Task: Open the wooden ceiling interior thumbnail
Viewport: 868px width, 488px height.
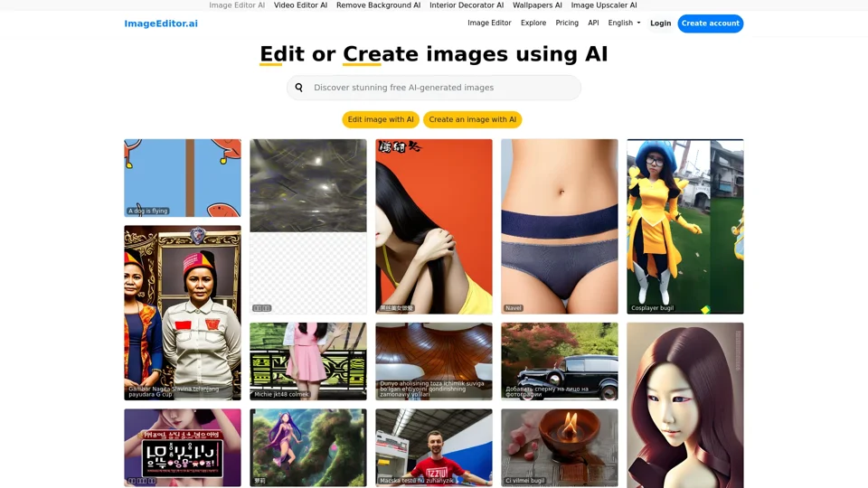Action: 434,361
